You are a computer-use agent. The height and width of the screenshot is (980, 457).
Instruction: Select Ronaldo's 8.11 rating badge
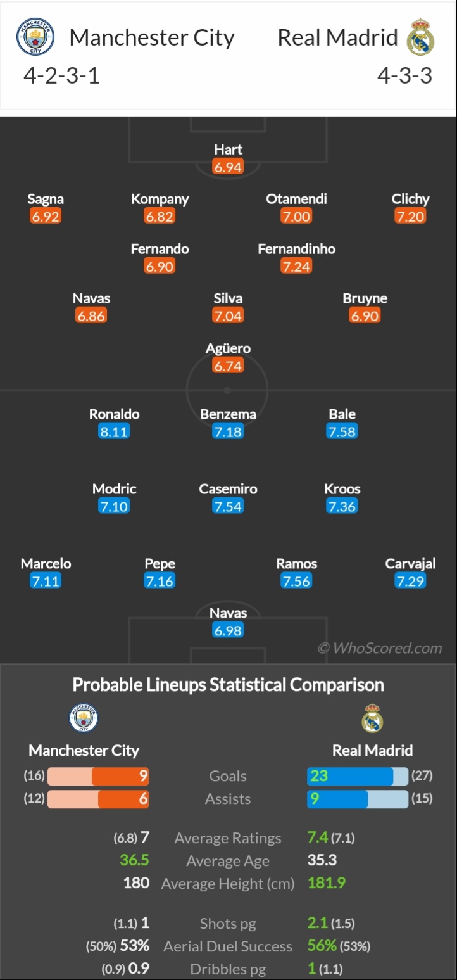[114, 432]
